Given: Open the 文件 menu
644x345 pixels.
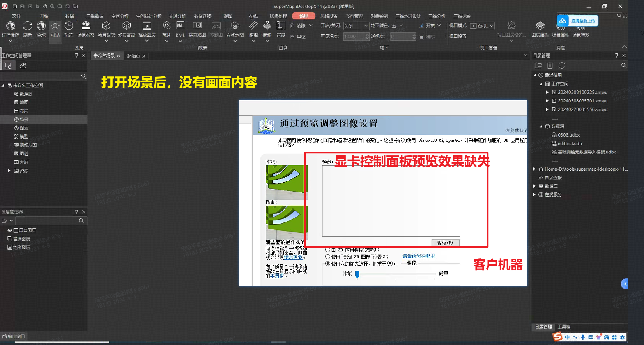Looking at the screenshot, I should point(16,16).
